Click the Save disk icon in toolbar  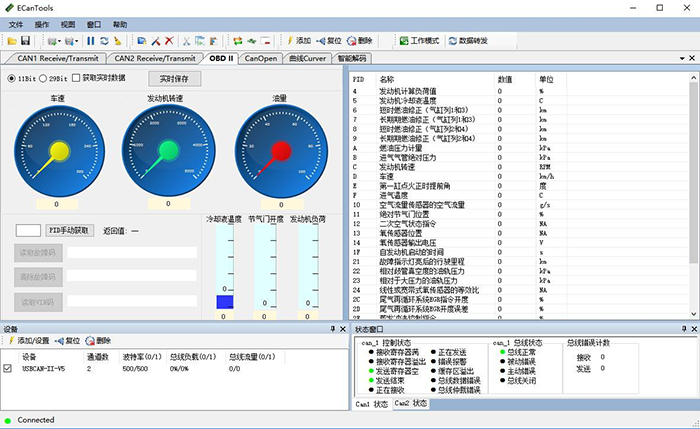26,41
